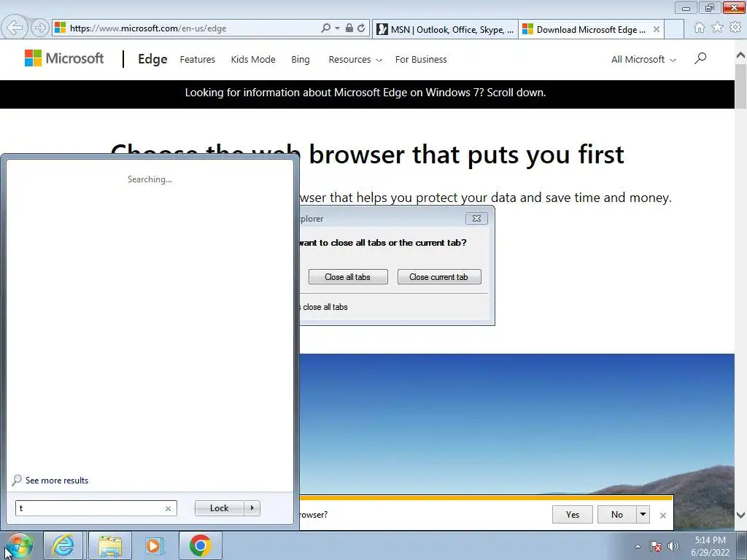The height and width of the screenshot is (560, 747).
Task: Open Google Chrome from the taskbar
Action: point(200,545)
